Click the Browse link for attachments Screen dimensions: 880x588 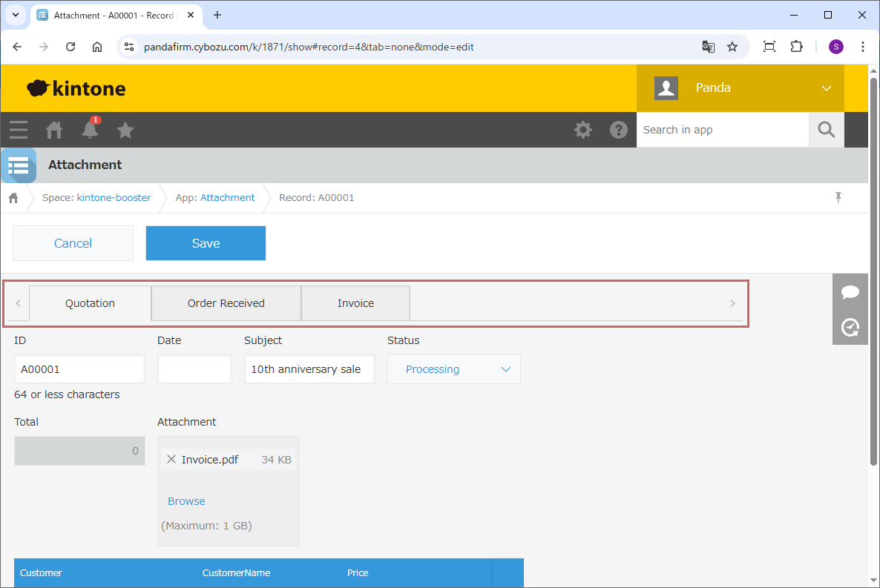[186, 501]
